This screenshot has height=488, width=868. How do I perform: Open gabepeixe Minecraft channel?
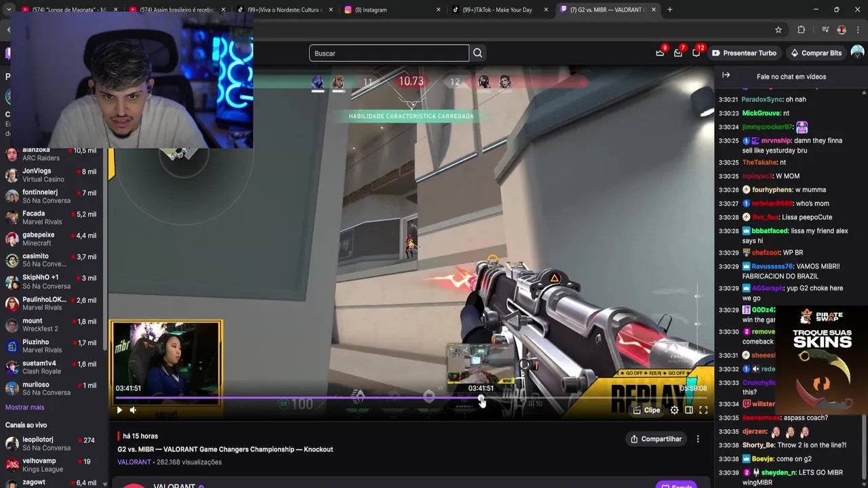pyautogui.click(x=52, y=239)
